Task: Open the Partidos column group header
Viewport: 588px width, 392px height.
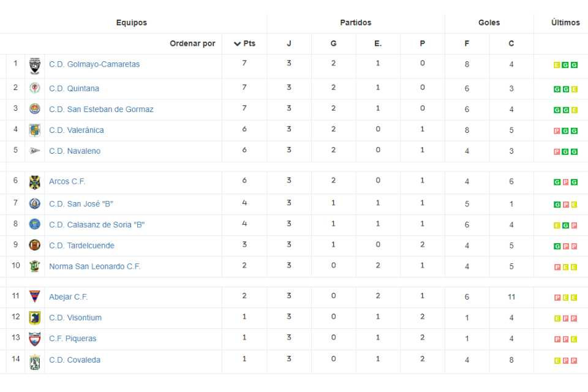Action: (355, 23)
